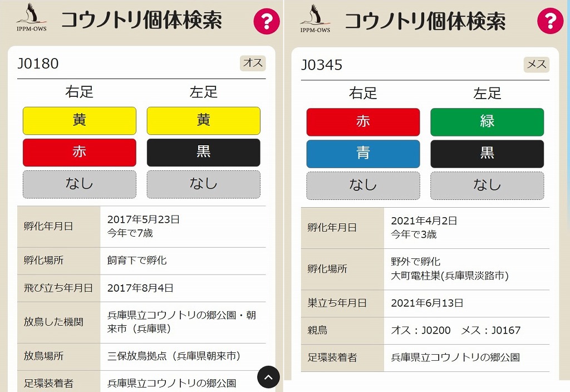Click left コウノトリ個体検索 page title
This screenshot has width=570, height=392.
pyautogui.click(x=142, y=19)
